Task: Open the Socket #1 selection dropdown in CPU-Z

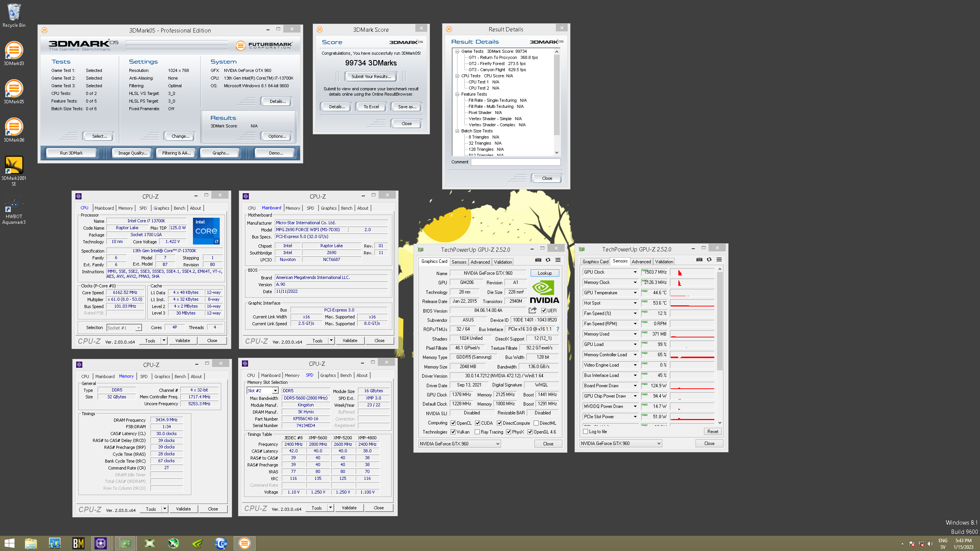Action: coord(124,328)
